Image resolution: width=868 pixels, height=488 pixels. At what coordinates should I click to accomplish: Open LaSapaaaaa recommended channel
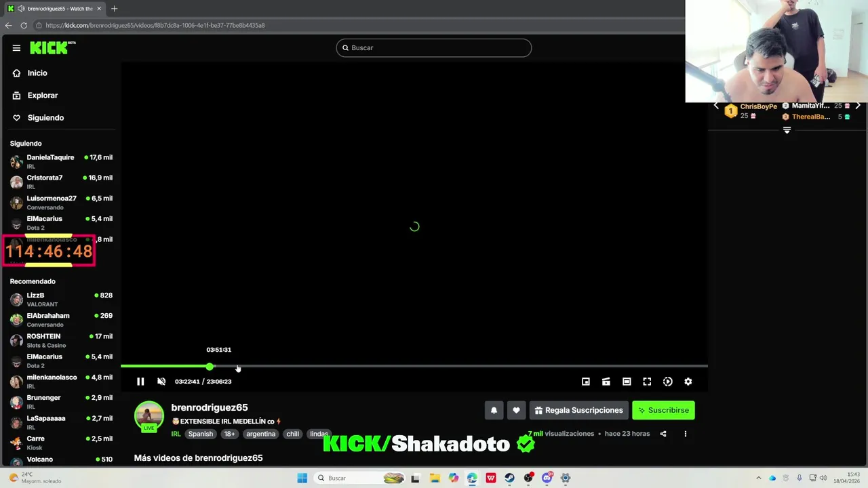point(61,422)
